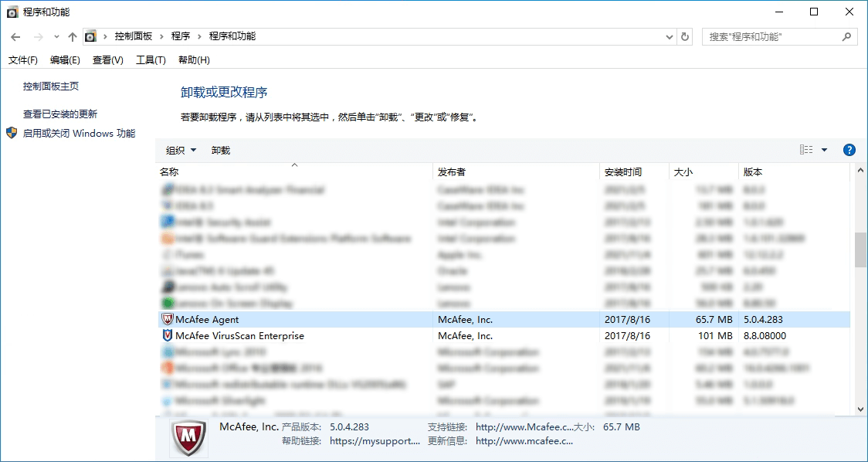Open 启用或关闭 Windows 功能 link
The image size is (868, 462).
(79, 133)
